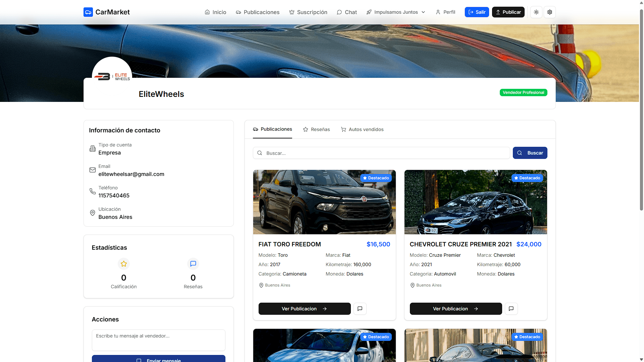644x362 pixels.
Task: Expand the Impulsamos Juntos dropdown
Action: click(x=396, y=12)
